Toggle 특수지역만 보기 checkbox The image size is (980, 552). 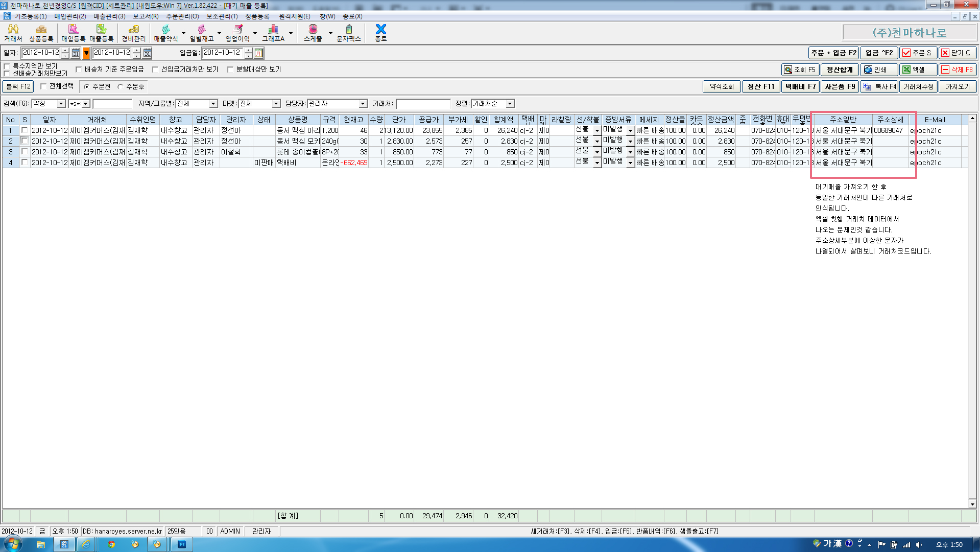(x=7, y=66)
